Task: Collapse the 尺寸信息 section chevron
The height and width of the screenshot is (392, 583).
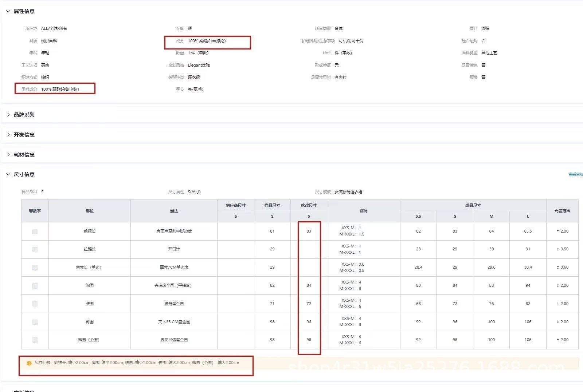Action: click(x=8, y=174)
